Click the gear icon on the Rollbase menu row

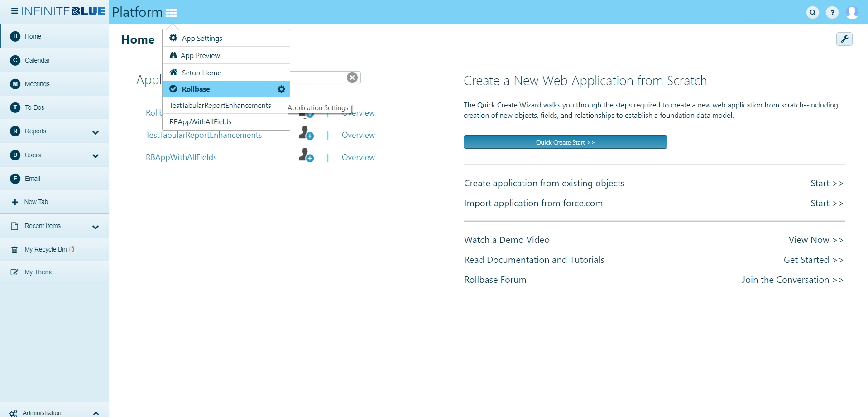282,89
